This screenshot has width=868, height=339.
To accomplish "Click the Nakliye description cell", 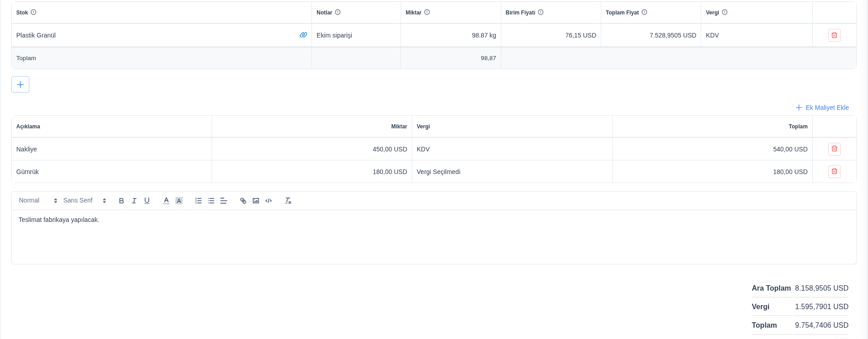I will (112, 149).
